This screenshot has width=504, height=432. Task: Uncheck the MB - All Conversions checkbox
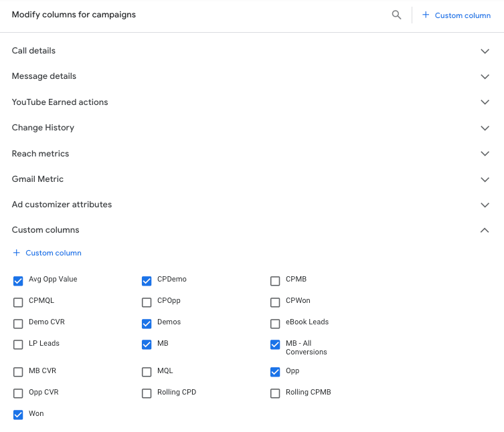(275, 345)
